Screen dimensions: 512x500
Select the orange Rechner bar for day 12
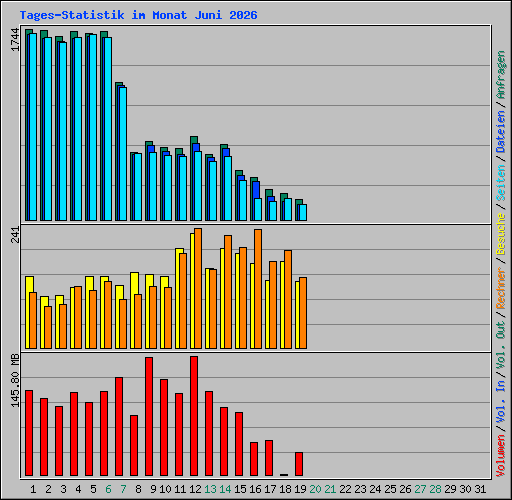pyautogui.click(x=198, y=288)
